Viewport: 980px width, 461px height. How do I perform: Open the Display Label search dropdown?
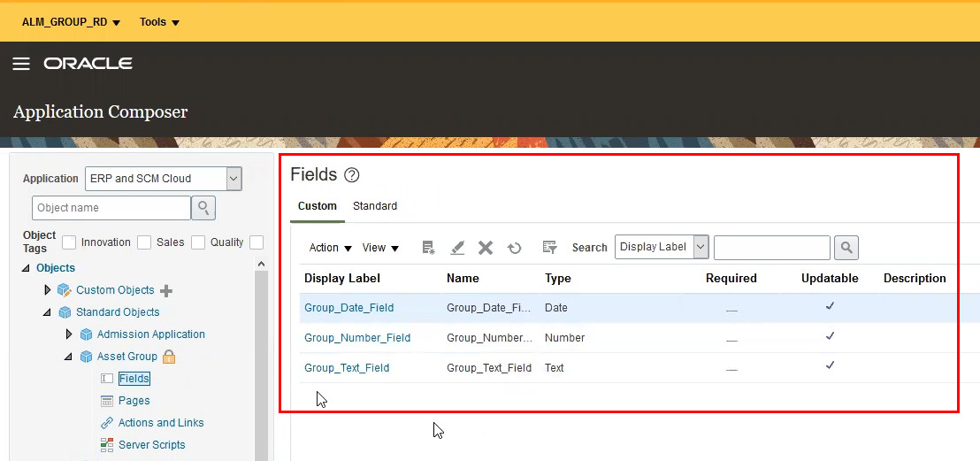coord(701,247)
